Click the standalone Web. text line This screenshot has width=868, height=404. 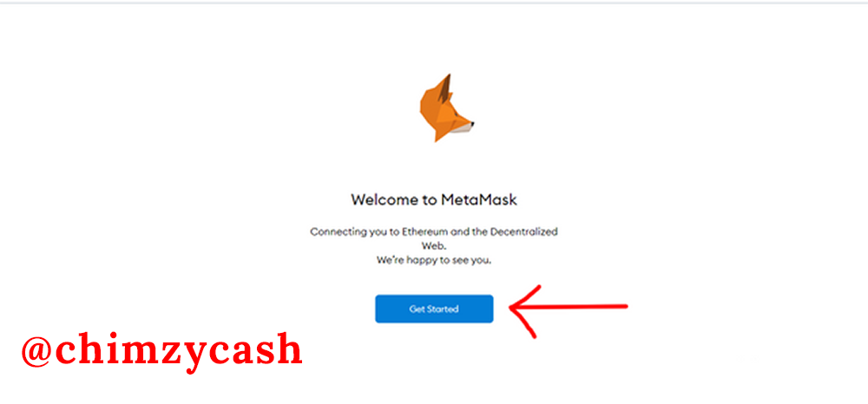pyautogui.click(x=434, y=246)
